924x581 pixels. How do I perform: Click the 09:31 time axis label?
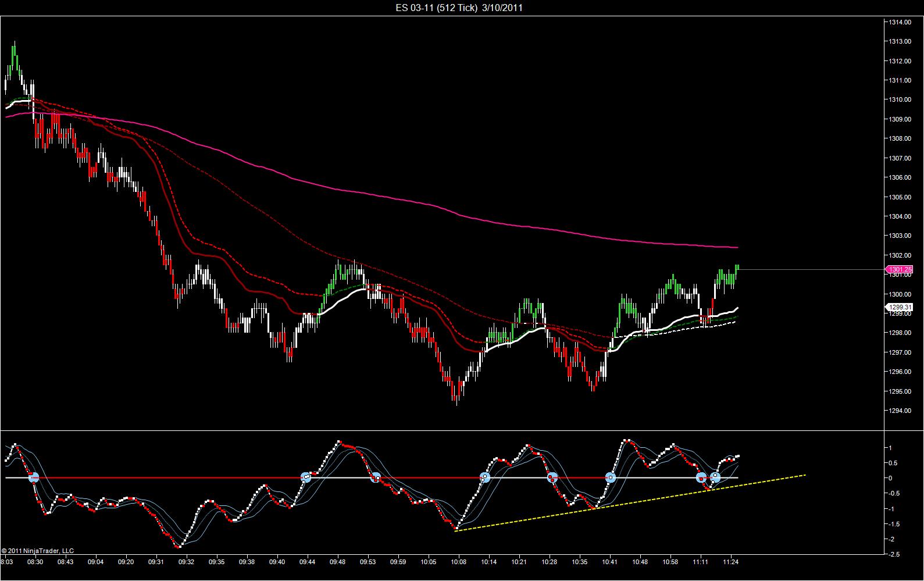[x=156, y=562]
